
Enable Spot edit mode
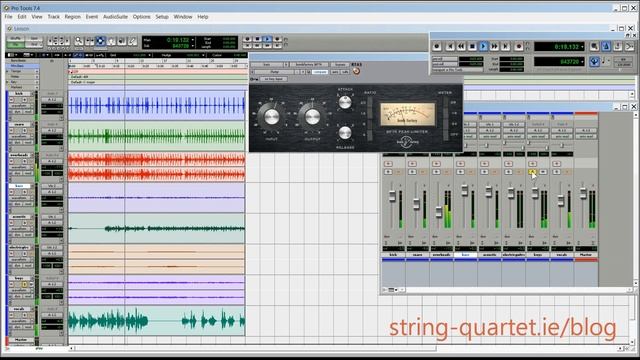(x=34, y=38)
